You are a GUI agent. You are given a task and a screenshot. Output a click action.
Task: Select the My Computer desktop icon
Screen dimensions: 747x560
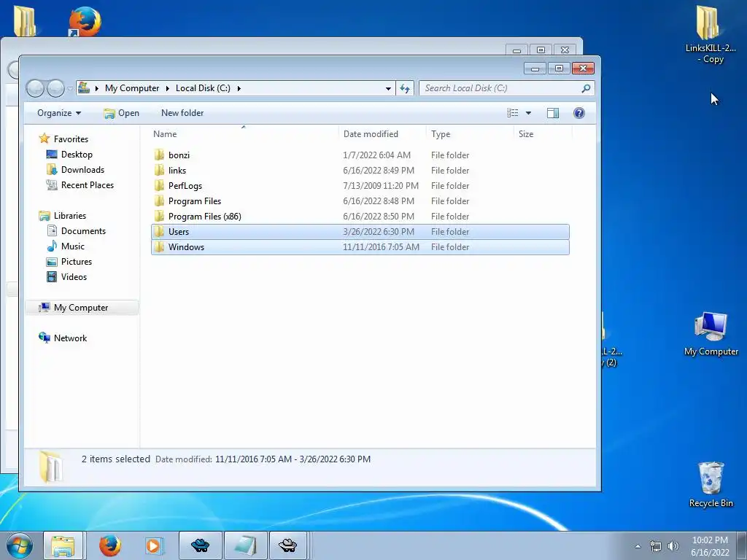click(711, 333)
